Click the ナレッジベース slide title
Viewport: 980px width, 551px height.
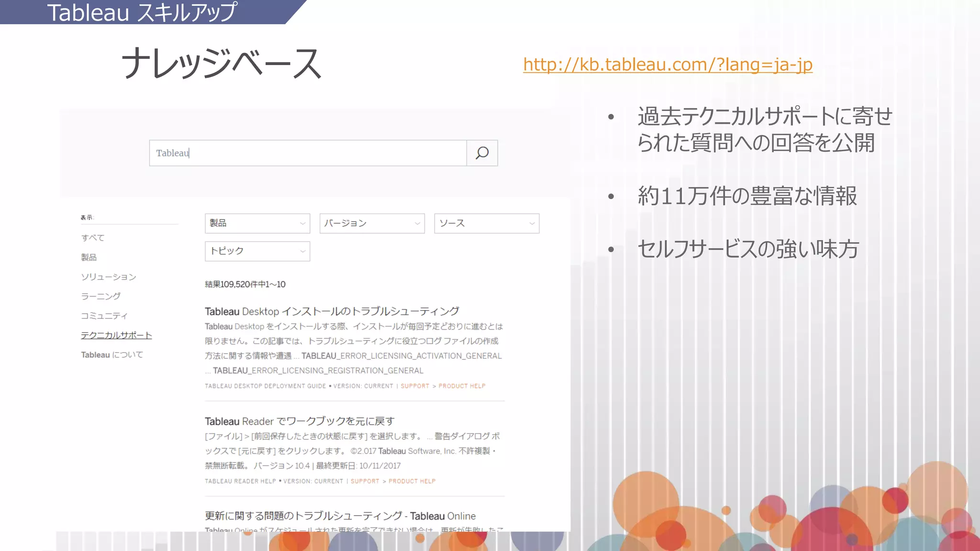pos(221,64)
